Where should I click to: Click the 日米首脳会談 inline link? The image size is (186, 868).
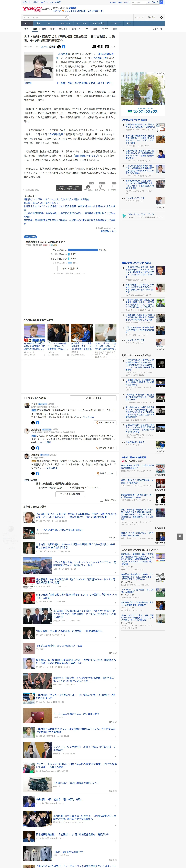coord(56,134)
